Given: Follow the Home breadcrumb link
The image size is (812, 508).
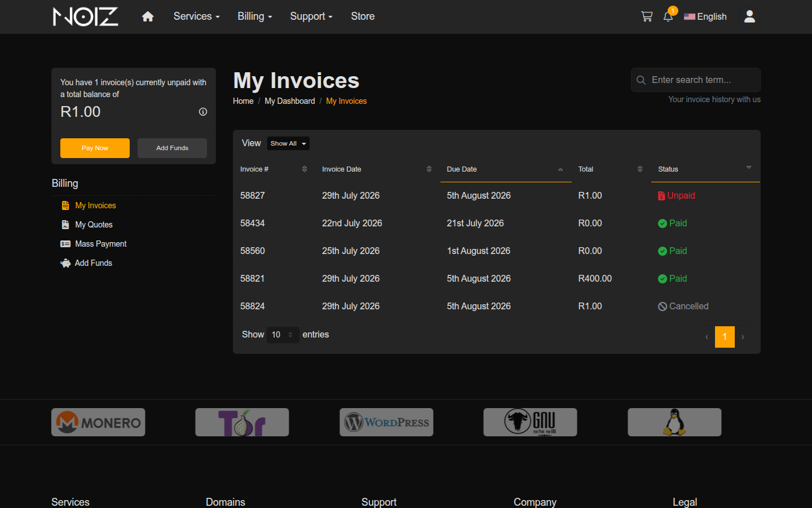Looking at the screenshot, I should coord(243,101).
